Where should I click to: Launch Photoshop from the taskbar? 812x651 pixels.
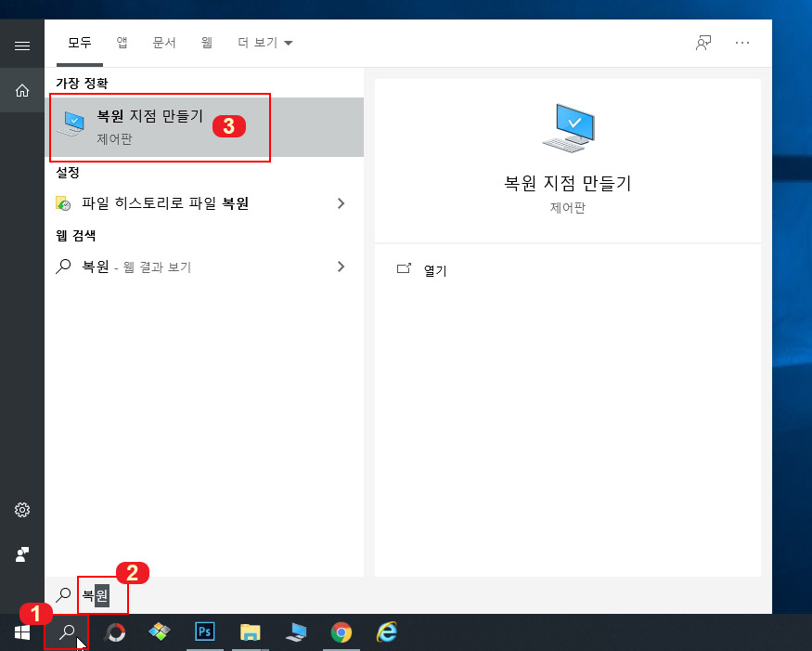(x=204, y=632)
